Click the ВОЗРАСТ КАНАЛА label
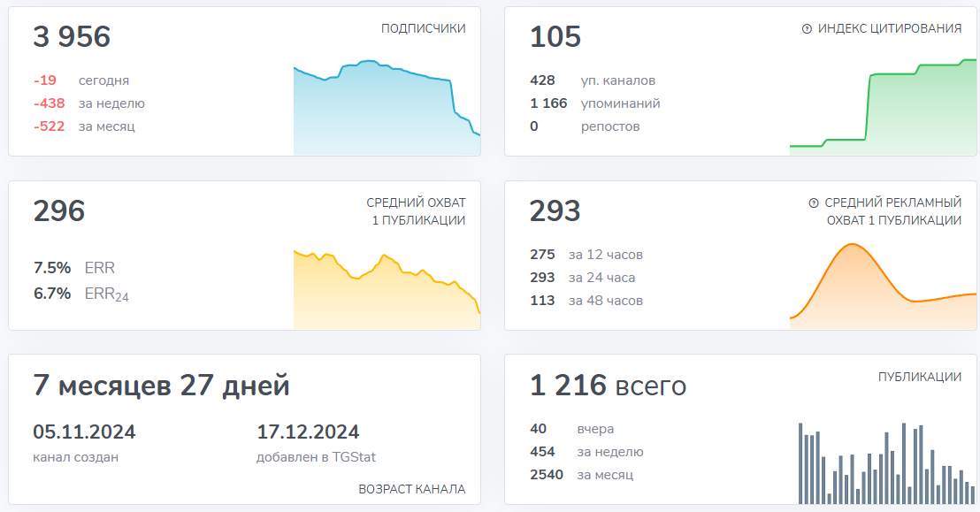Viewport: 980px width, 512px height. pos(412,490)
